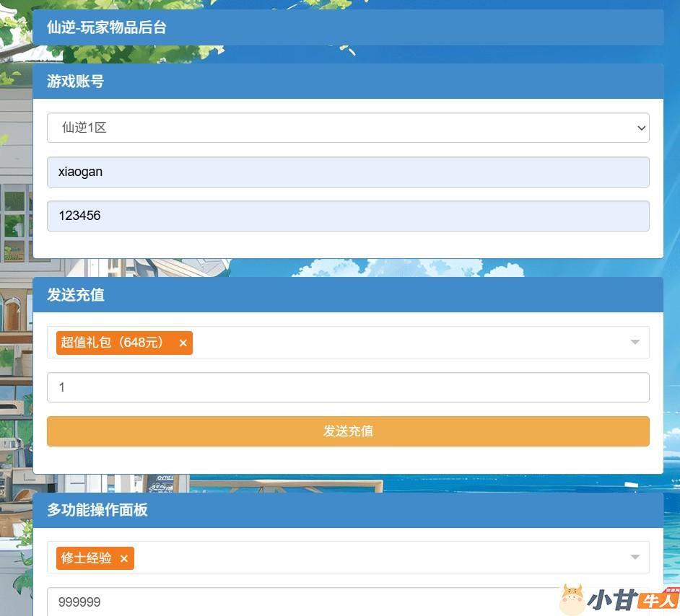Click the 发送充值 panel header
680x616 pixels.
click(x=348, y=295)
